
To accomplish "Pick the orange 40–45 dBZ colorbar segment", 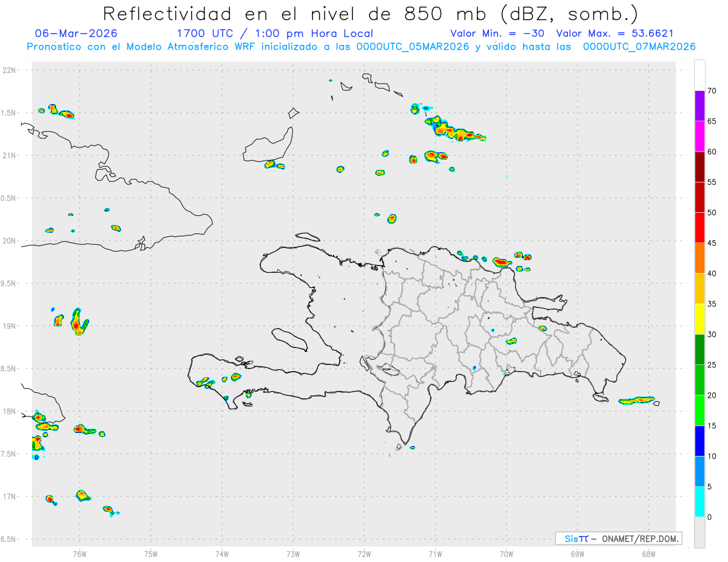I will 699,258.
